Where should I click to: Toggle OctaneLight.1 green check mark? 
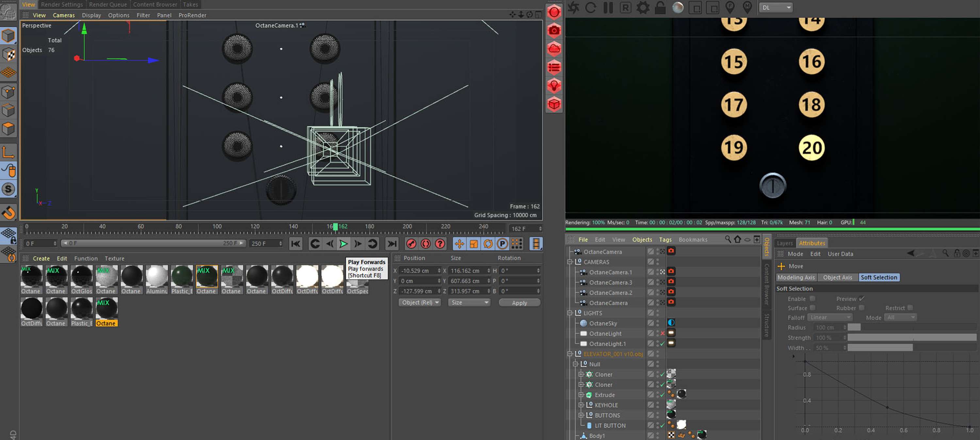[x=662, y=344]
